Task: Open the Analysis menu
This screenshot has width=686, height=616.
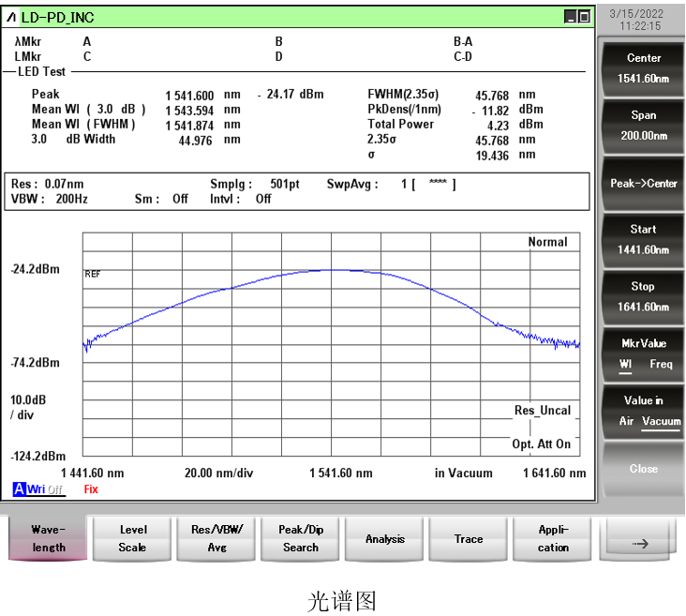Action: click(x=385, y=539)
